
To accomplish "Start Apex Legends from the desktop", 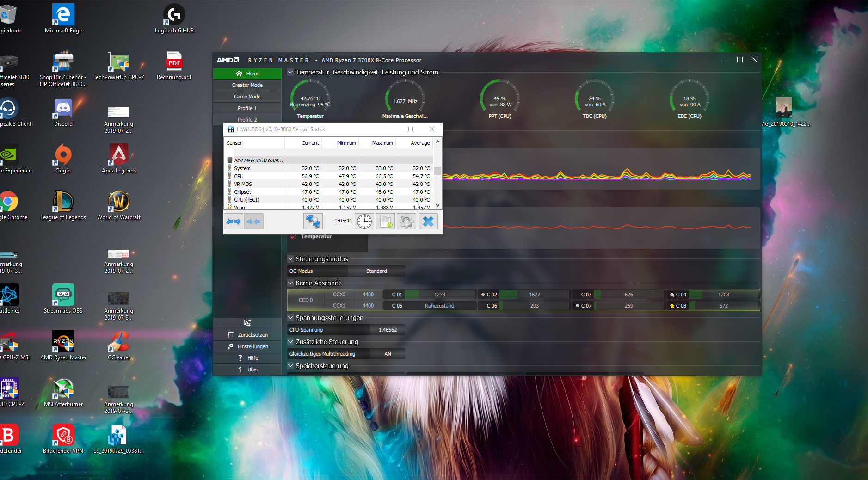I will click(x=119, y=159).
